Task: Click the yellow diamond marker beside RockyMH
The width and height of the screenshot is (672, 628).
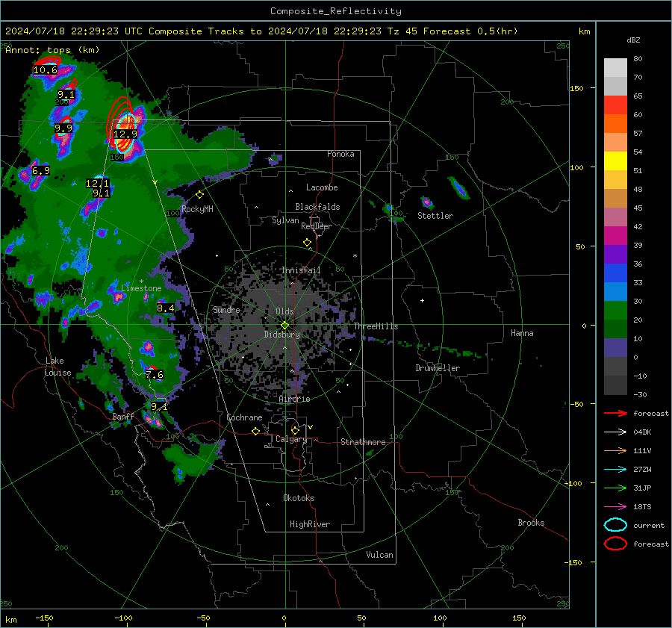Action: pyautogui.click(x=199, y=195)
